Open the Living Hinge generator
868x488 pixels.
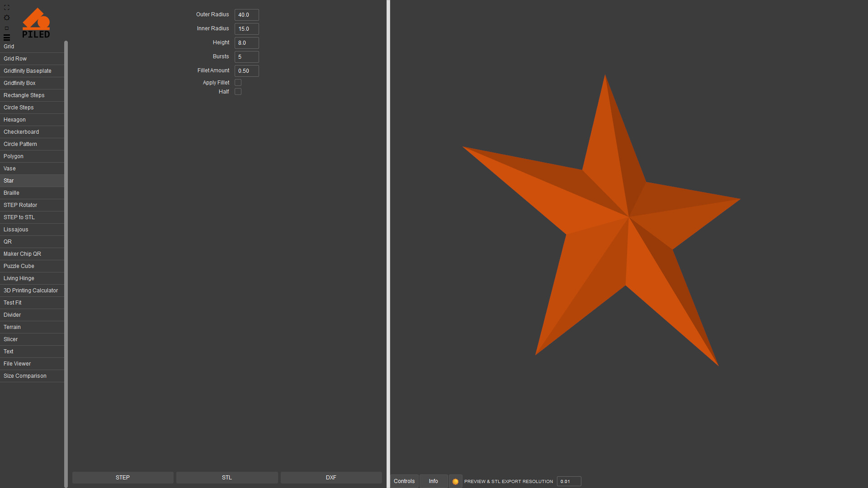pos(19,278)
